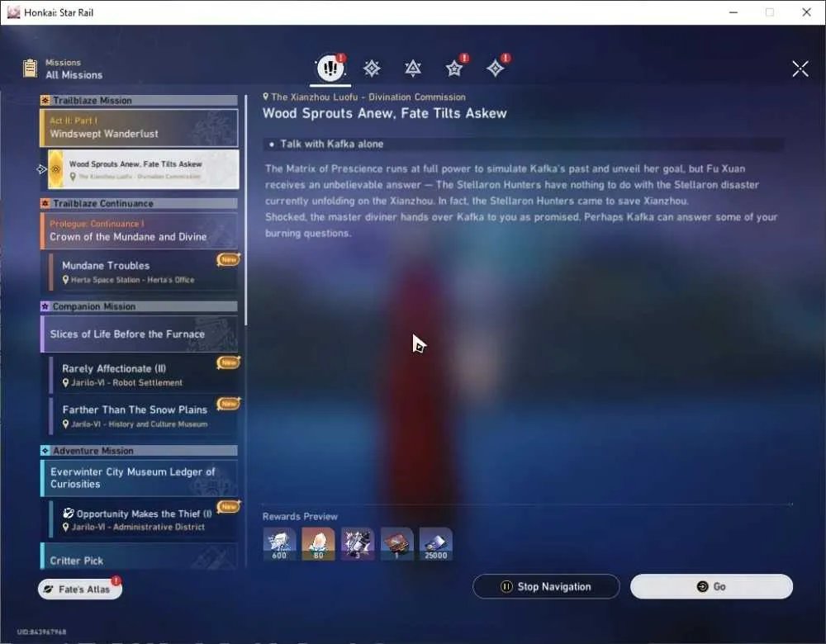
Task: Click the Missions clipboard icon
Action: (x=30, y=69)
